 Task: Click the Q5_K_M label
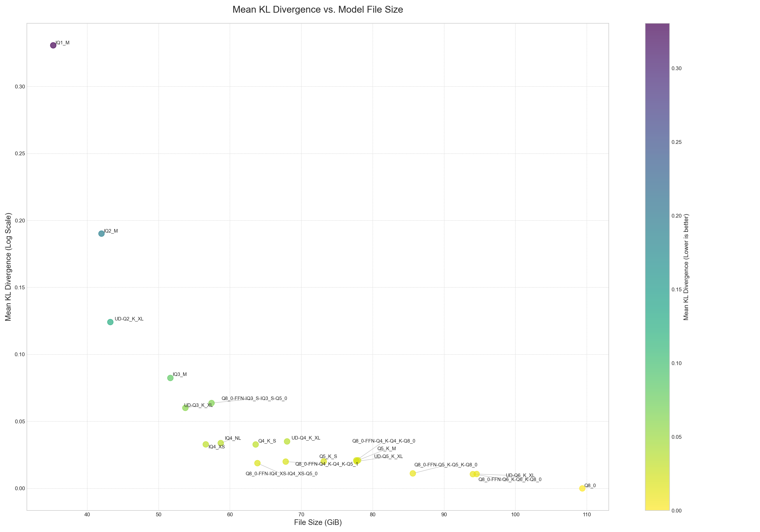[386, 449]
